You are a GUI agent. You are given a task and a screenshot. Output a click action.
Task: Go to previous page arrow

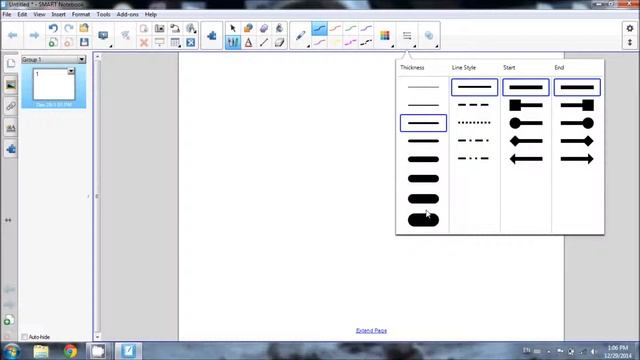(x=13, y=36)
